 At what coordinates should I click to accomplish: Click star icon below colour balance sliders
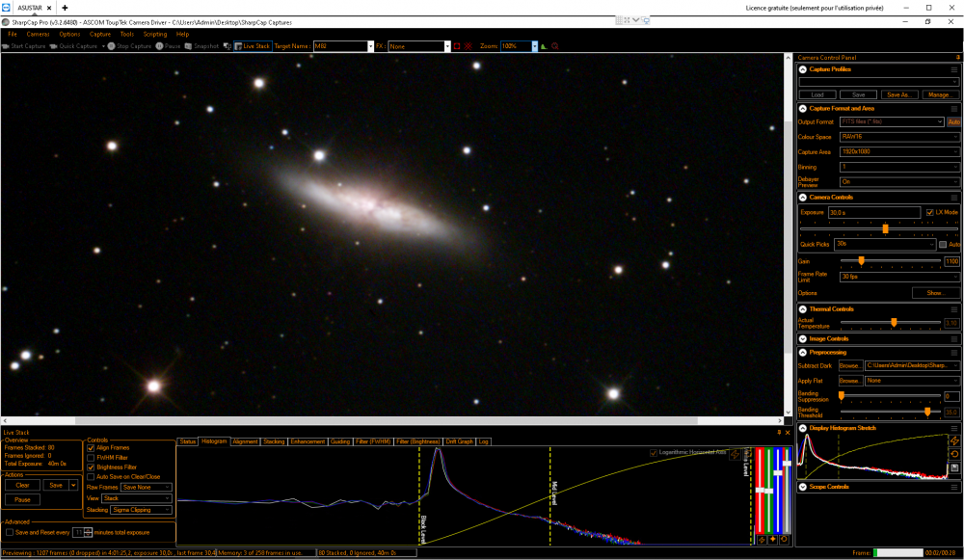click(773, 540)
